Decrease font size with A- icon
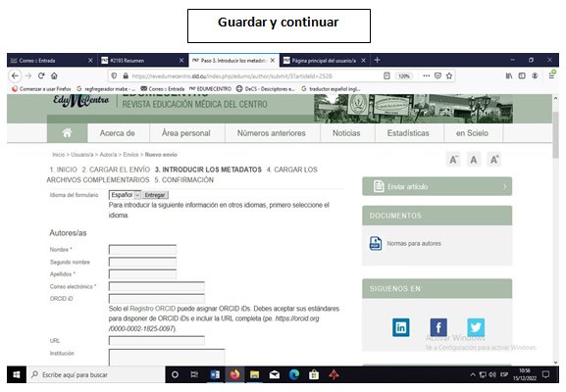The width and height of the screenshot is (566, 392). (x=454, y=160)
